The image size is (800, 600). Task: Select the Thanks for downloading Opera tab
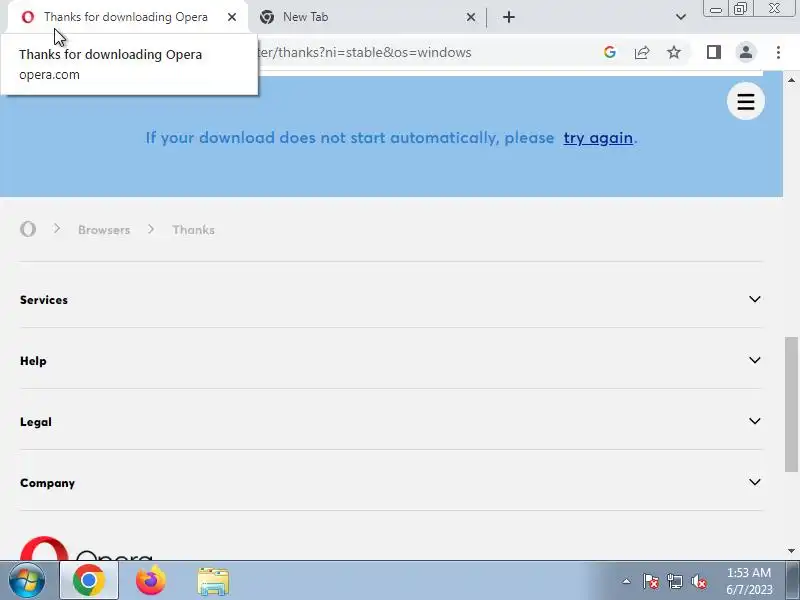pos(128,17)
